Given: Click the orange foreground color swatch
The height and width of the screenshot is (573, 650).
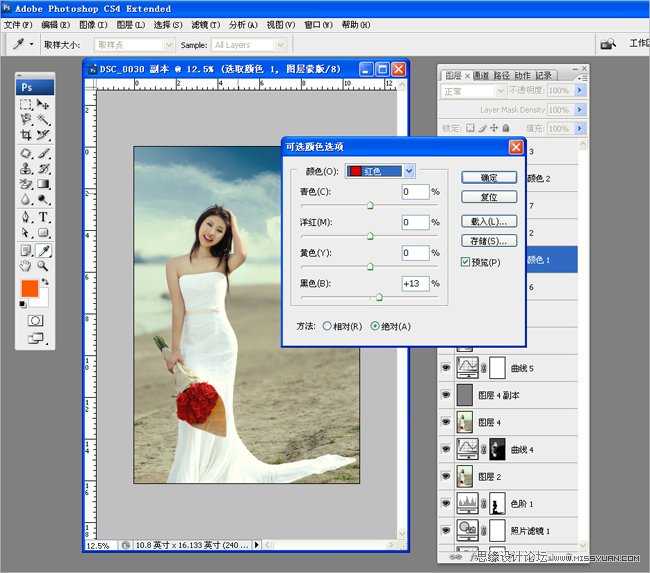Looking at the screenshot, I should 30,289.
